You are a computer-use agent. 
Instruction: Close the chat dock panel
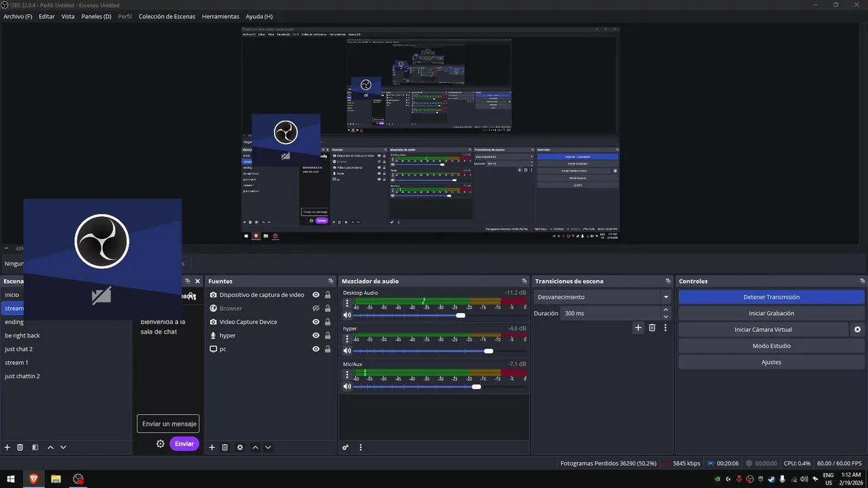(x=198, y=281)
